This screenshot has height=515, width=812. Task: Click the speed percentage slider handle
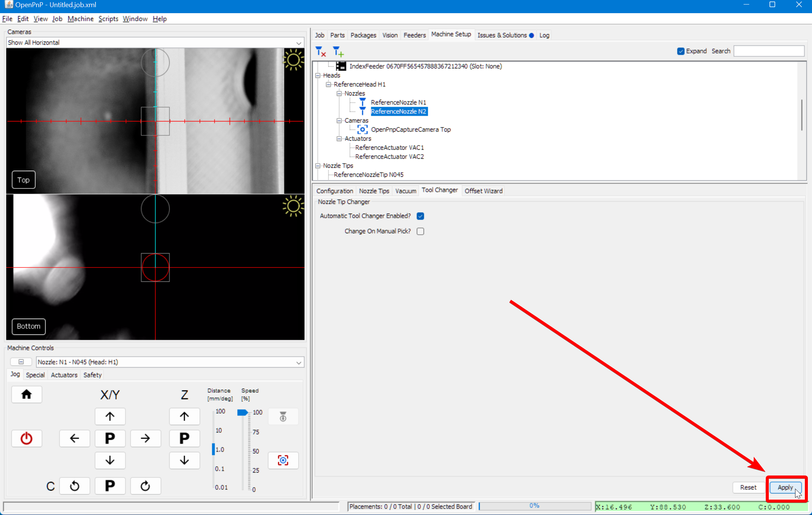(x=242, y=412)
